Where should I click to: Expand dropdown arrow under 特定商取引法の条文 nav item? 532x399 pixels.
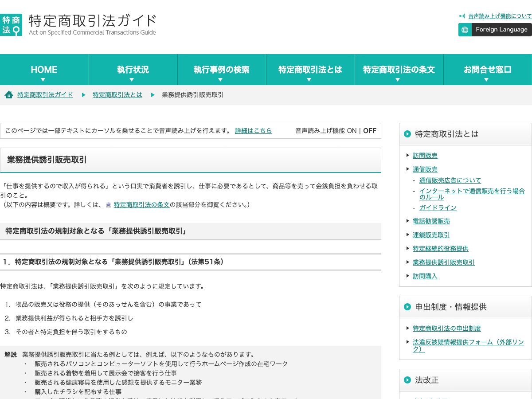(398, 80)
